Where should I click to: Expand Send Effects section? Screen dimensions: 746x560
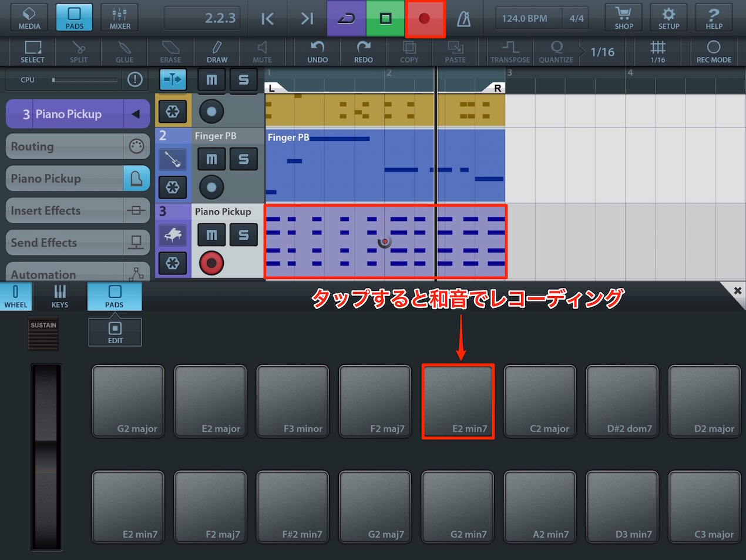(78, 242)
